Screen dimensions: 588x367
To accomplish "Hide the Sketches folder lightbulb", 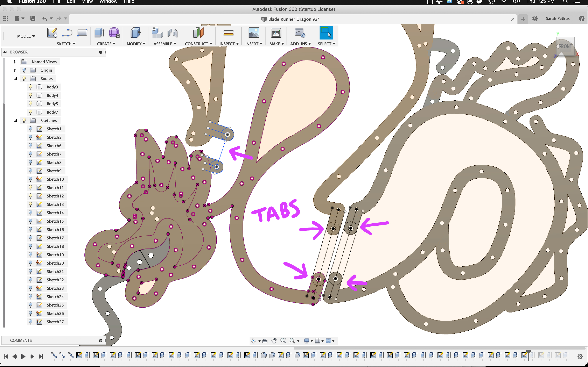I will pyautogui.click(x=24, y=120).
